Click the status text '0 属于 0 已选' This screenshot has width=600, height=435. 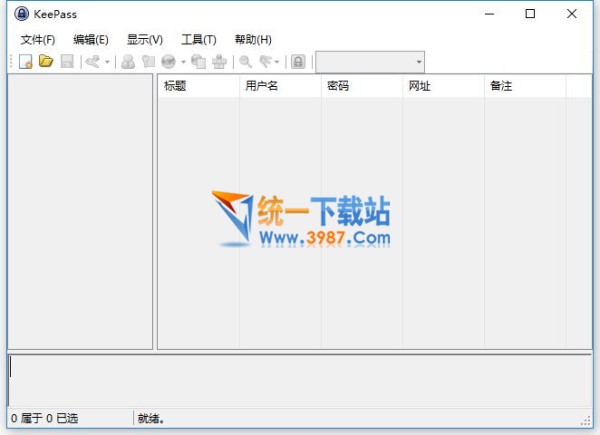pyautogui.click(x=44, y=418)
